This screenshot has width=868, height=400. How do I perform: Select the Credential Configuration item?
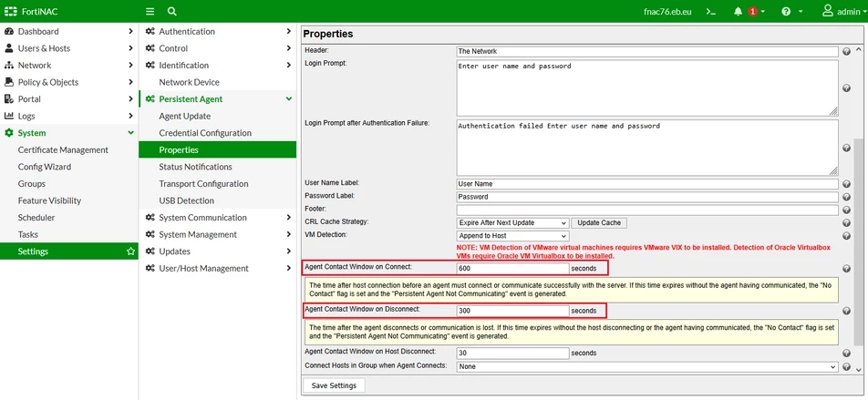point(205,133)
